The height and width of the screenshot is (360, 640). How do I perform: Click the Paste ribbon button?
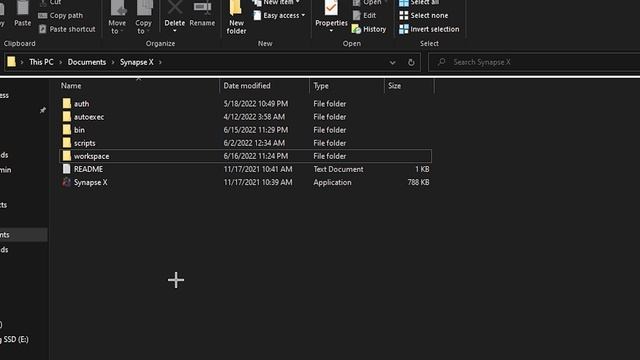22,14
